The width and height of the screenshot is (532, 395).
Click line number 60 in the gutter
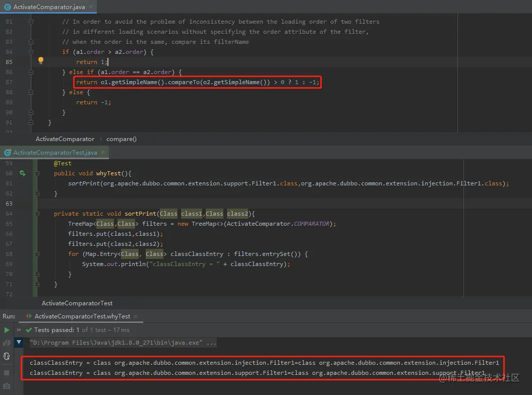tap(9, 173)
